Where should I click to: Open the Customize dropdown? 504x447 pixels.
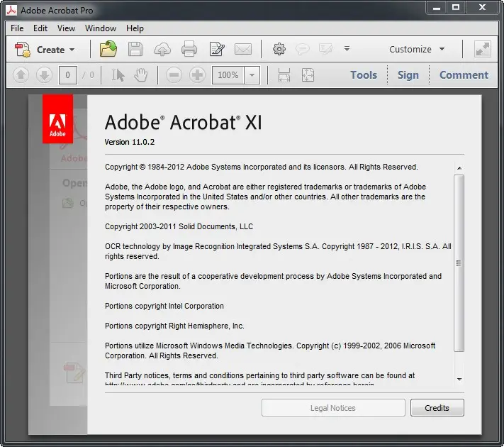click(x=417, y=49)
